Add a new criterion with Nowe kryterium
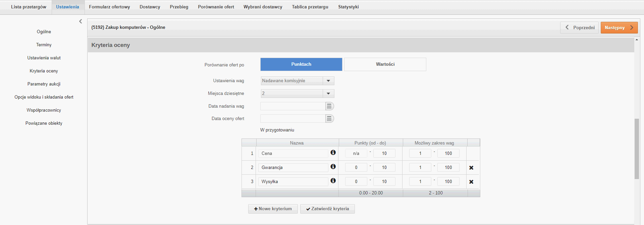 point(273,209)
